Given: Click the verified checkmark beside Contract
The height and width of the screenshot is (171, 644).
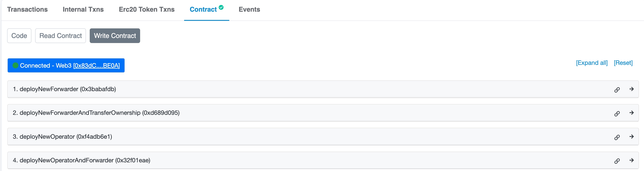Looking at the screenshot, I should point(221,7).
